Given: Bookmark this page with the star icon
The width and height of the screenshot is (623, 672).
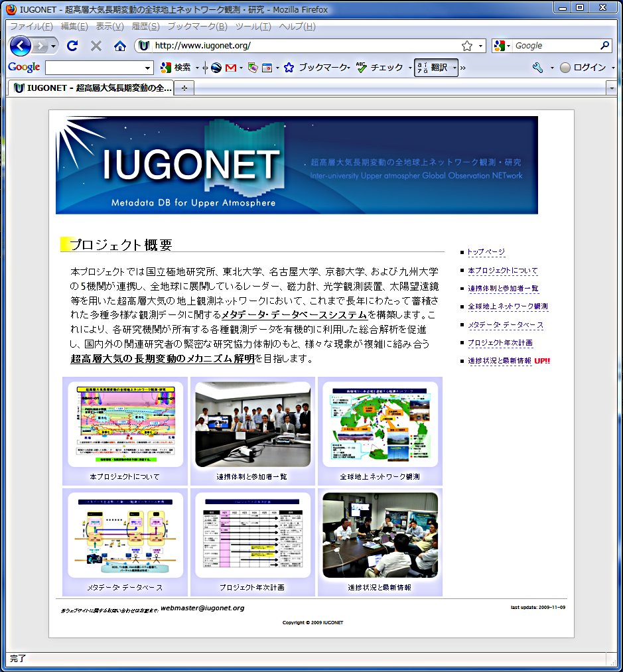Looking at the screenshot, I should coord(467,45).
